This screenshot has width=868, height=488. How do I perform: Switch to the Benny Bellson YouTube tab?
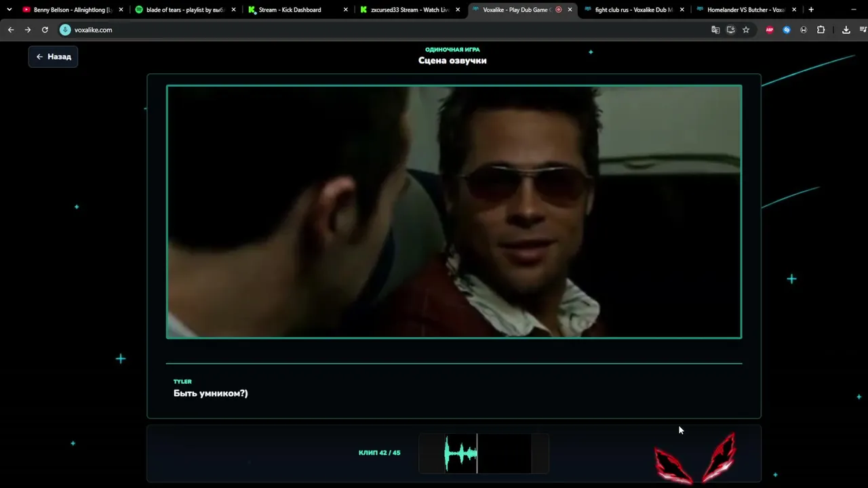coord(73,9)
